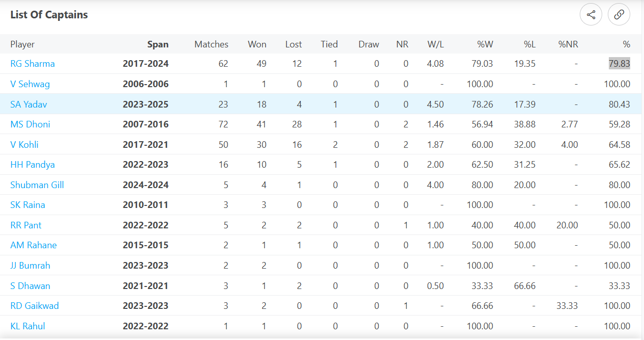Image resolution: width=644 pixels, height=340 pixels.
Task: Sort by the NR column header
Action: pyautogui.click(x=402, y=44)
